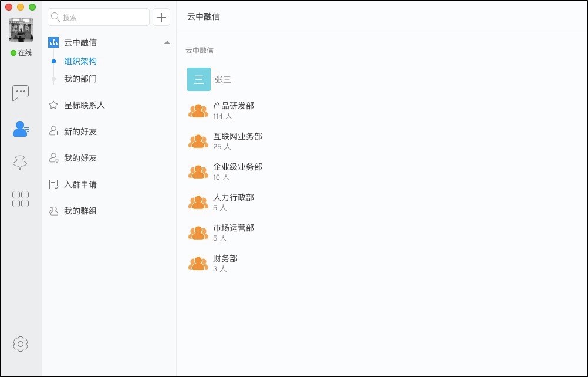Open settings via the gear icon
The height and width of the screenshot is (377, 588).
(x=21, y=344)
